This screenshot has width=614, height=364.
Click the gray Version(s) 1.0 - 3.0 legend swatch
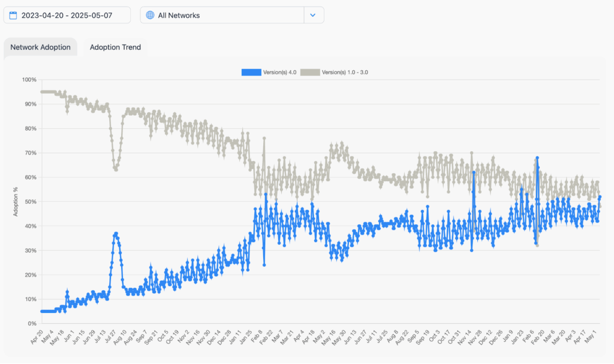coord(310,72)
